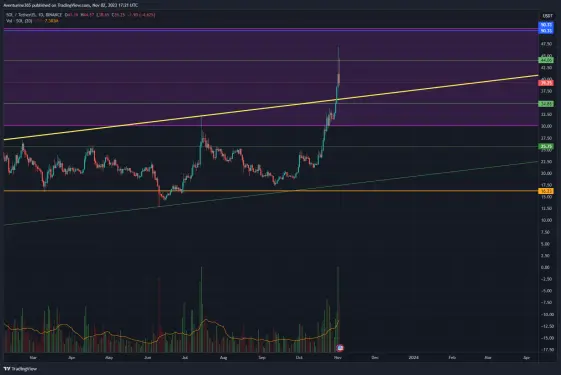Click the green 44.05 price label
This screenshot has height=375, width=561.
coord(546,60)
